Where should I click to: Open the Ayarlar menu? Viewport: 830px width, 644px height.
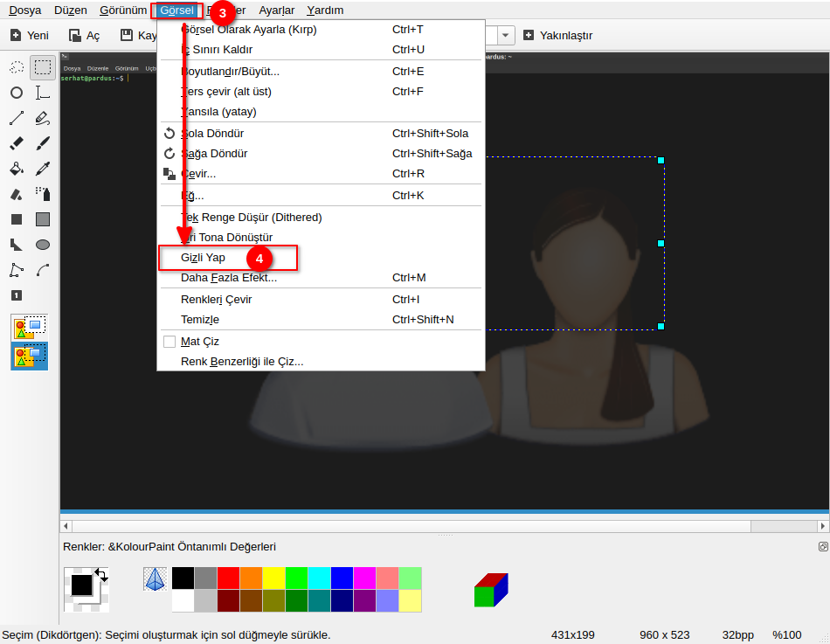(276, 10)
